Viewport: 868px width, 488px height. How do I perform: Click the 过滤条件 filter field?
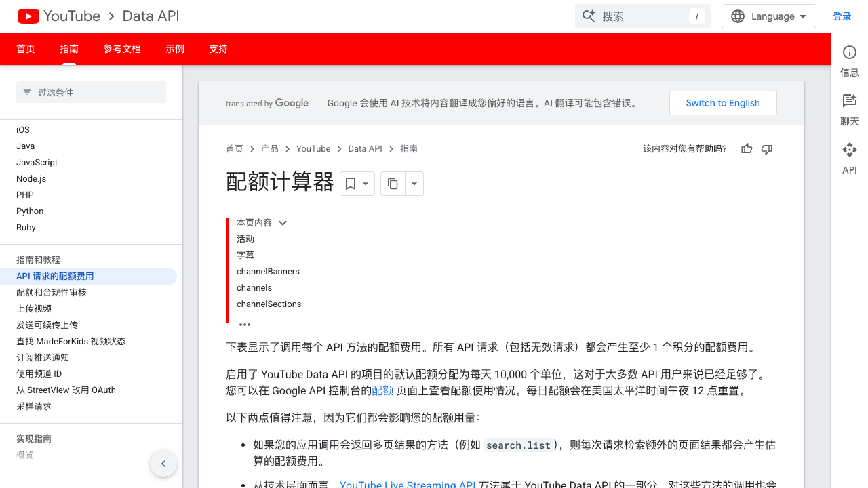(x=91, y=92)
